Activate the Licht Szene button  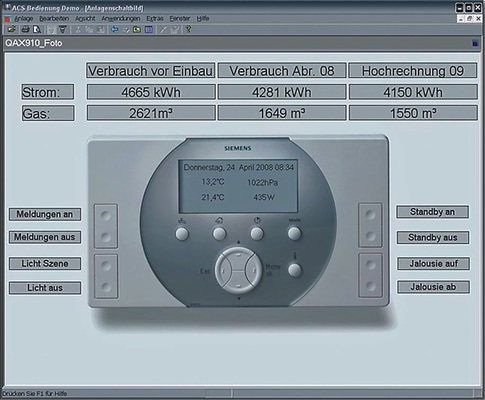(45, 264)
